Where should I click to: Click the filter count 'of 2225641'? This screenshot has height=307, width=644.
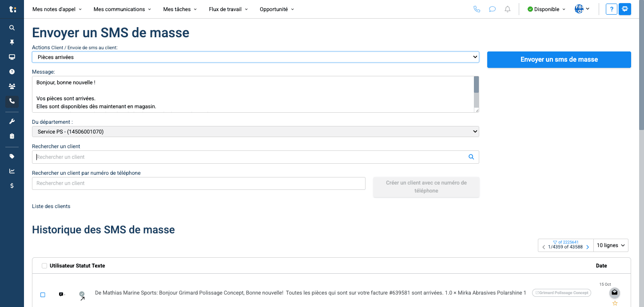point(566,242)
